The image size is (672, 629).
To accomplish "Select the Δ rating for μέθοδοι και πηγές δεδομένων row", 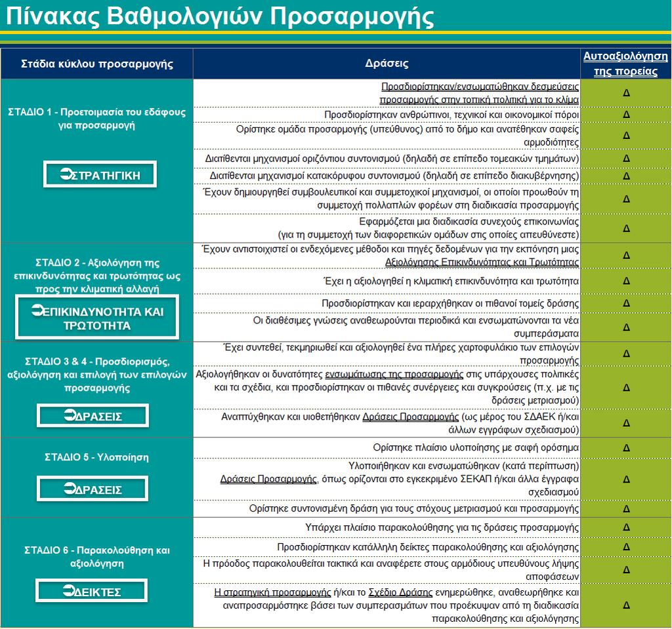I will [626, 255].
